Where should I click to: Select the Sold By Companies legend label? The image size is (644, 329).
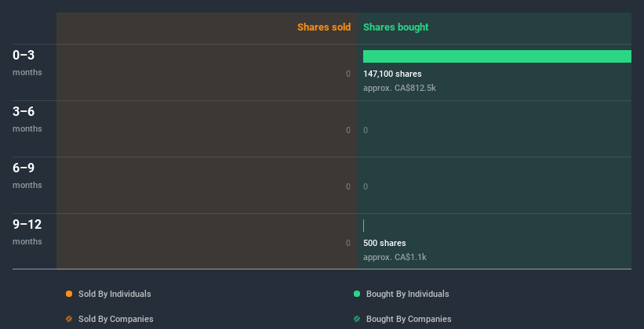[116, 319]
